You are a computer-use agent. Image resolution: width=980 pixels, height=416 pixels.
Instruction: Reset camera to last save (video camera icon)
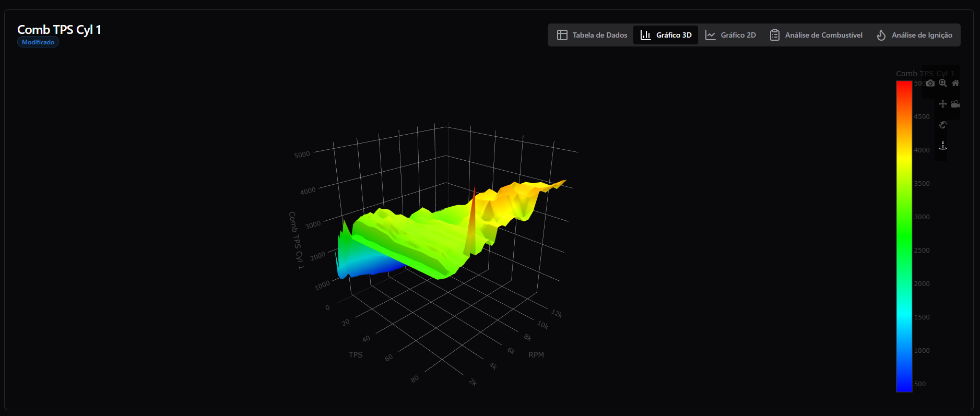coord(955,104)
